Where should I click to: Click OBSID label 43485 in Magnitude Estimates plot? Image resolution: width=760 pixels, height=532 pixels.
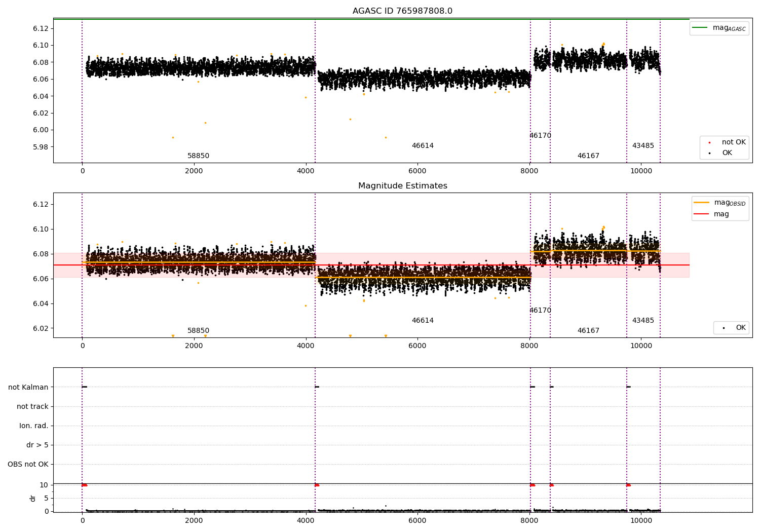tap(643, 321)
